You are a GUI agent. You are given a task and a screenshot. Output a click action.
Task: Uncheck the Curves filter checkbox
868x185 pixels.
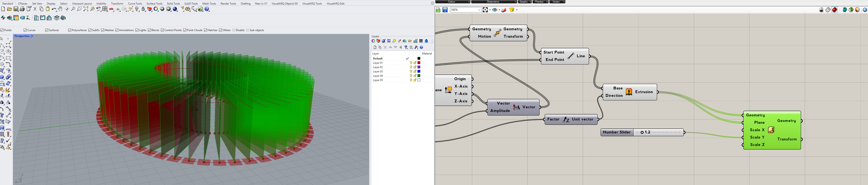pyautogui.click(x=25, y=30)
